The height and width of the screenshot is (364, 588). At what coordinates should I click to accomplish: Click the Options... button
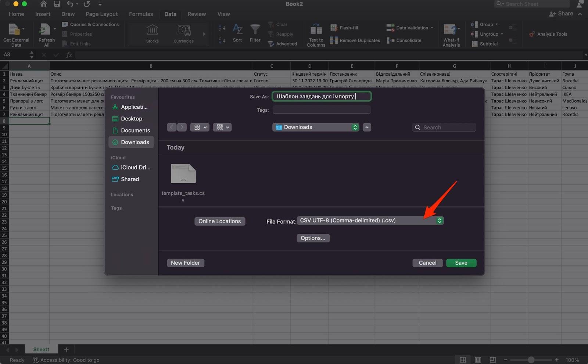[313, 238]
